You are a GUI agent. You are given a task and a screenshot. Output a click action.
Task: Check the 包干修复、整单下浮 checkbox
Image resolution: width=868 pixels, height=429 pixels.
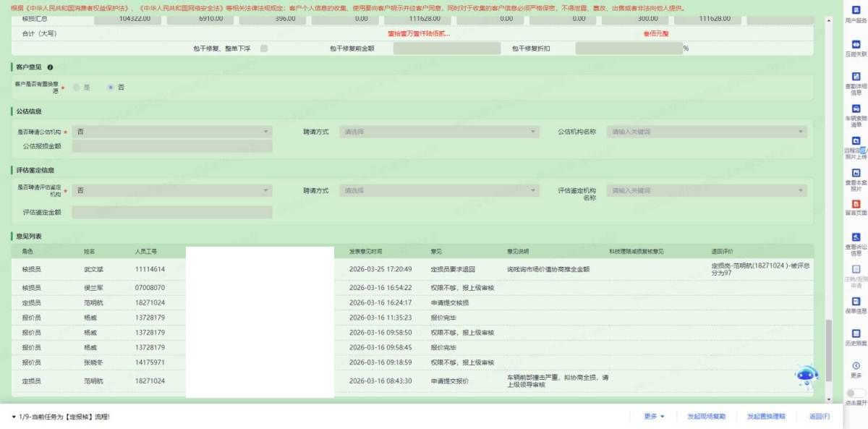(264, 48)
